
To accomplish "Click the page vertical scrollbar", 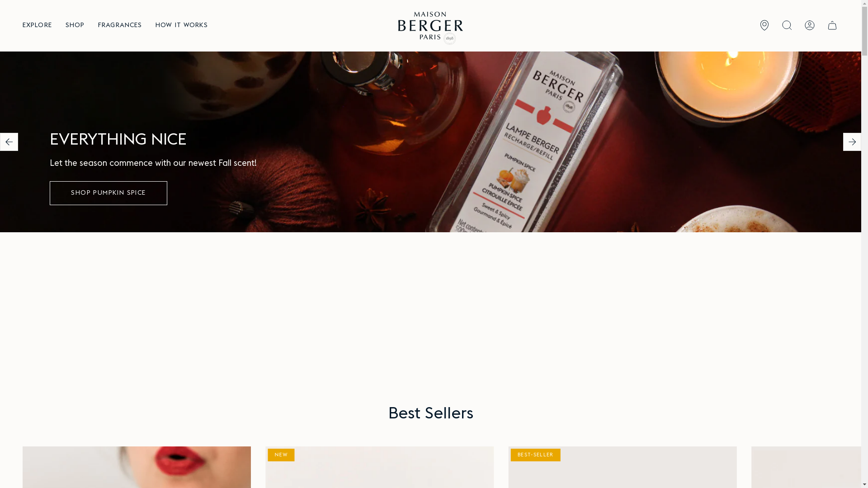I will point(864,244).
